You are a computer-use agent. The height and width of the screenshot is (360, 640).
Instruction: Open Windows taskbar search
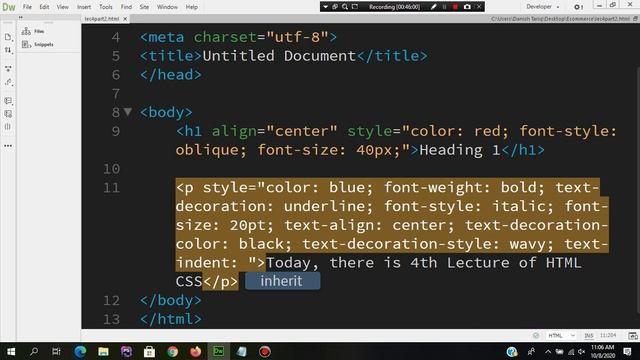(34, 351)
